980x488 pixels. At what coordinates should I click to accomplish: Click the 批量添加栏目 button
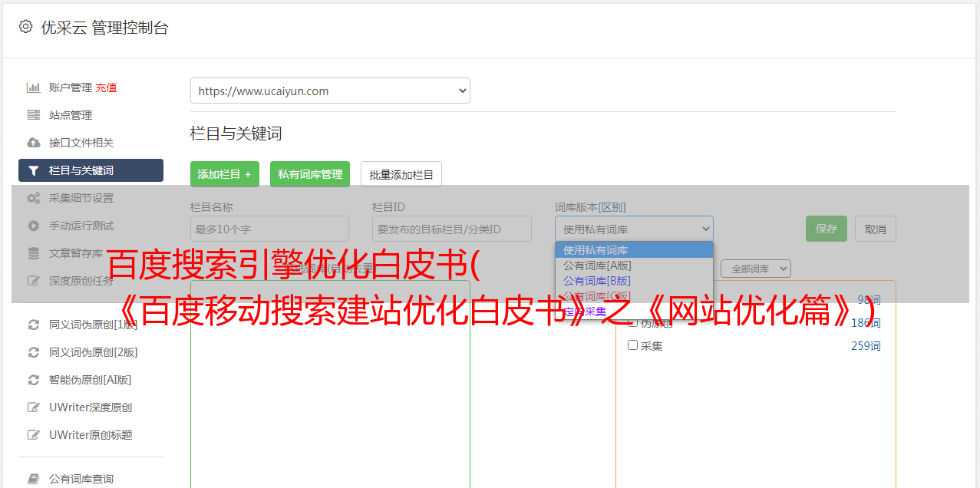pos(401,174)
